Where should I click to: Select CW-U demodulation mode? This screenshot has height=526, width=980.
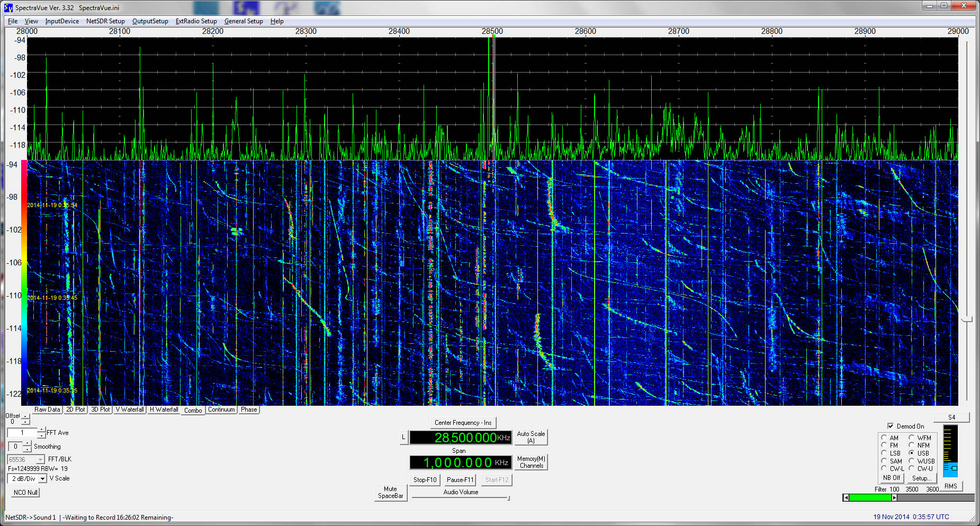pyautogui.click(x=912, y=468)
